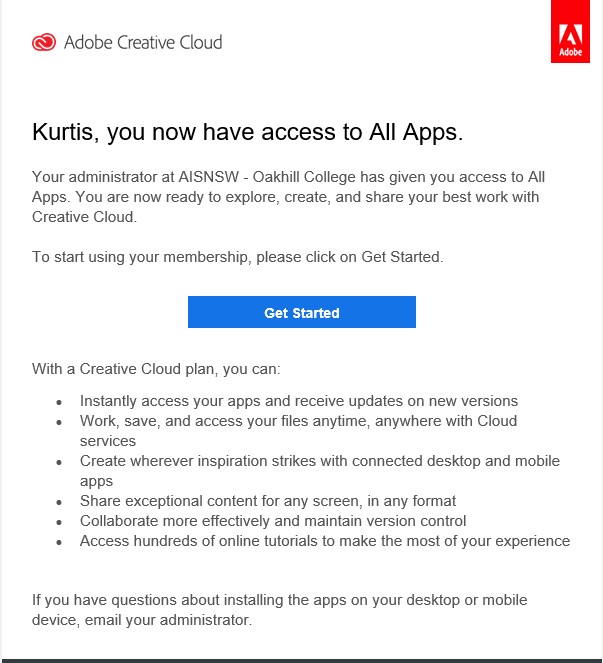Click the bullet point dot beside Instantly access
This screenshot has width=603, height=663.
(x=59, y=402)
